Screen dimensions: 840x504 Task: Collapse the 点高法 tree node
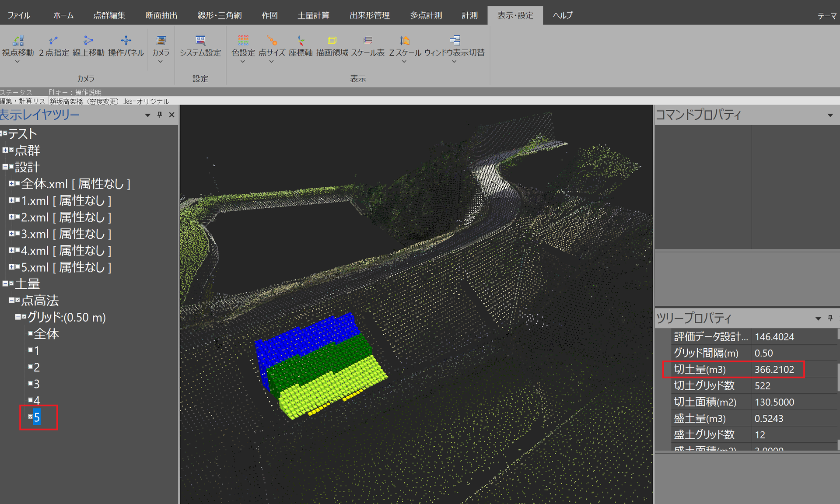(x=11, y=300)
